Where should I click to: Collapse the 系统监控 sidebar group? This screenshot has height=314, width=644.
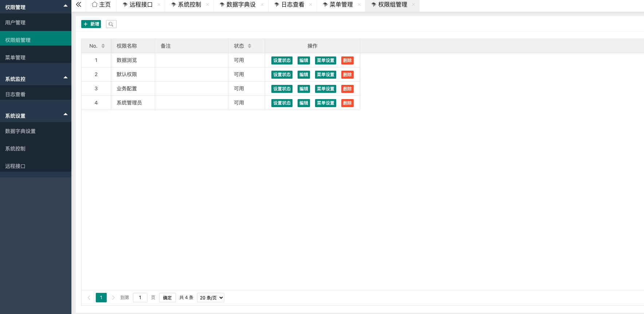(x=66, y=78)
